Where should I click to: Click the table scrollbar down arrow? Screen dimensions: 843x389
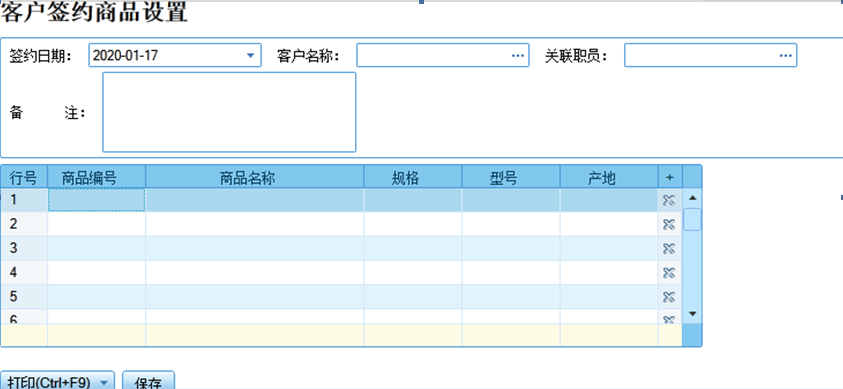pos(692,314)
